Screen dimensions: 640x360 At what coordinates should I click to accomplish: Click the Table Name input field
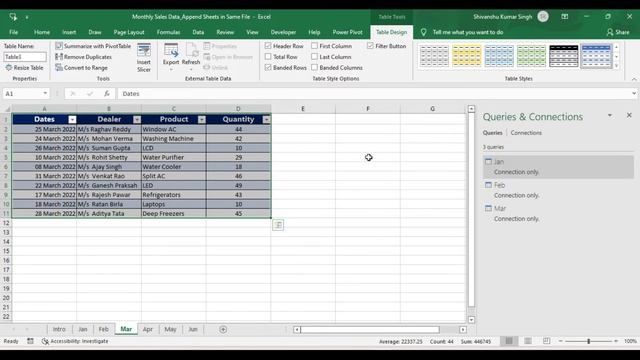click(x=25, y=57)
